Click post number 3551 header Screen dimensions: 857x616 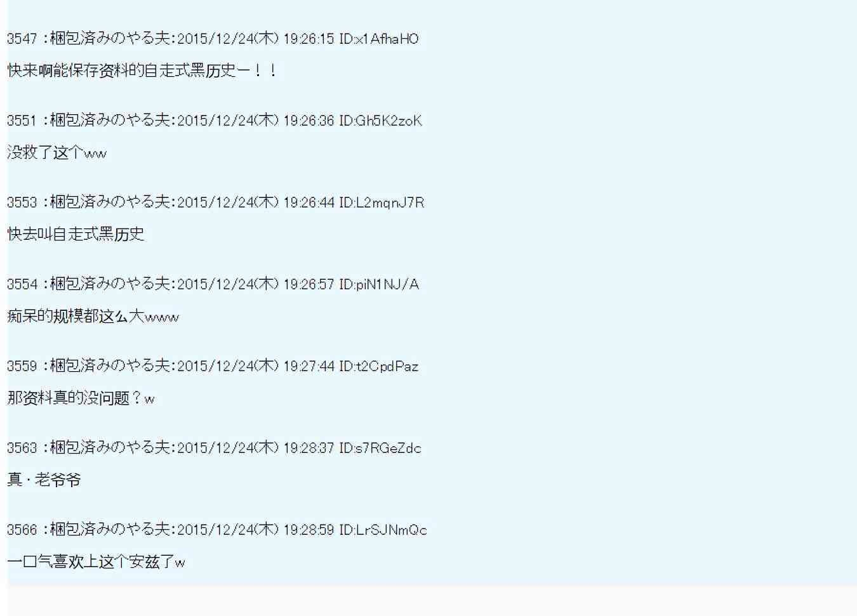215,121
